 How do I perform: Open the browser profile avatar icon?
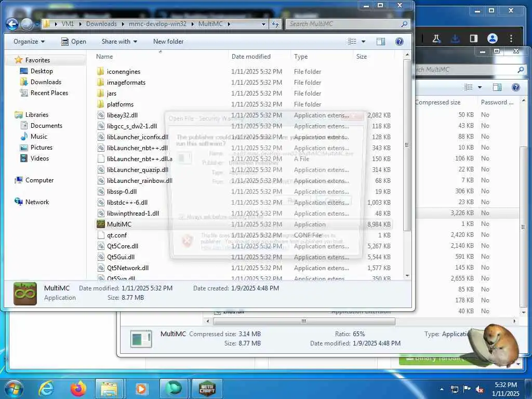493,38
